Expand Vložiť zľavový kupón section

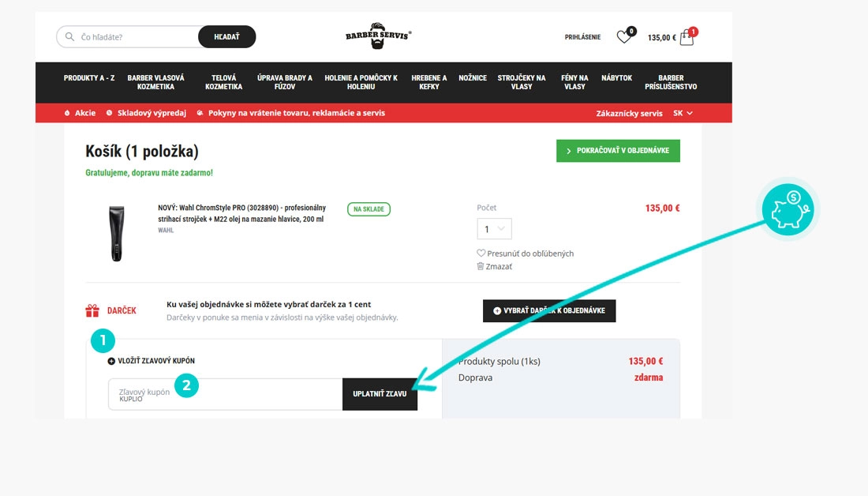[152, 361]
